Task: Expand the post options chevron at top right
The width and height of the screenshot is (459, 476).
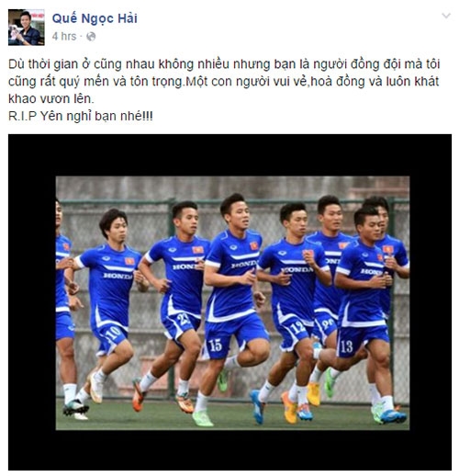Action: (446, 16)
